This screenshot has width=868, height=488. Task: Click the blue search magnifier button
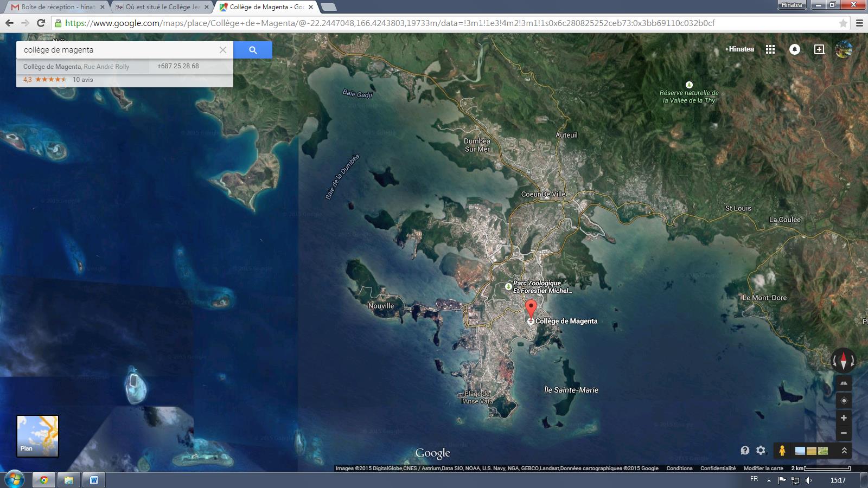pyautogui.click(x=253, y=50)
